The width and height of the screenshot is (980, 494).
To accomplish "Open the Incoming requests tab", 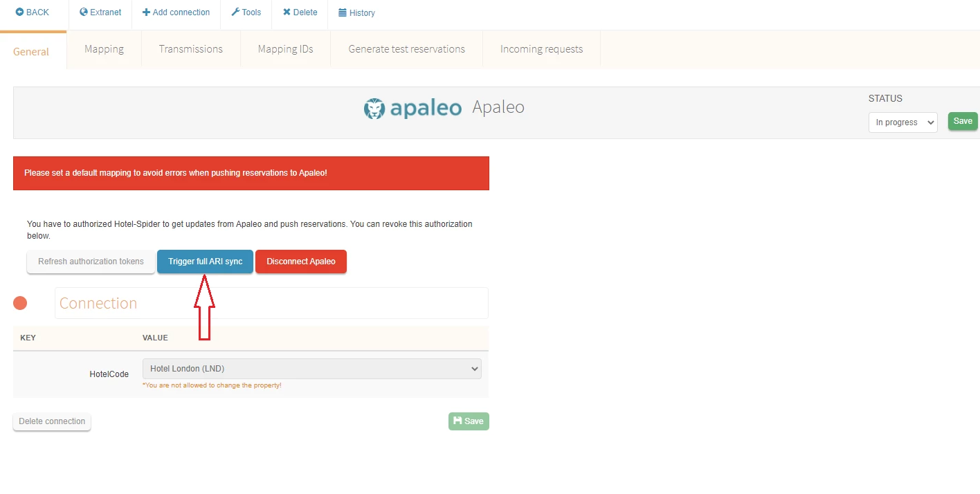I will (541, 49).
